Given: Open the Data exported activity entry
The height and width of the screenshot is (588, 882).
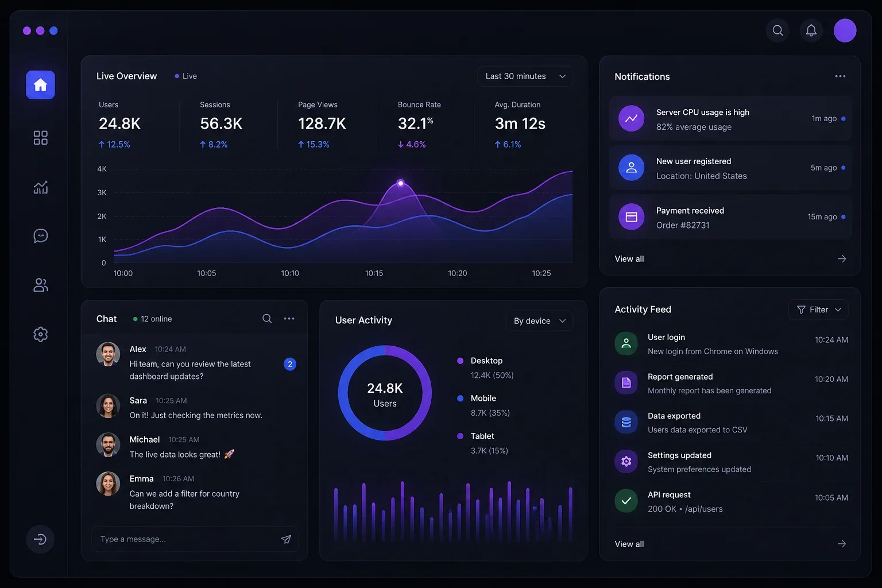Looking at the screenshot, I should pos(731,423).
